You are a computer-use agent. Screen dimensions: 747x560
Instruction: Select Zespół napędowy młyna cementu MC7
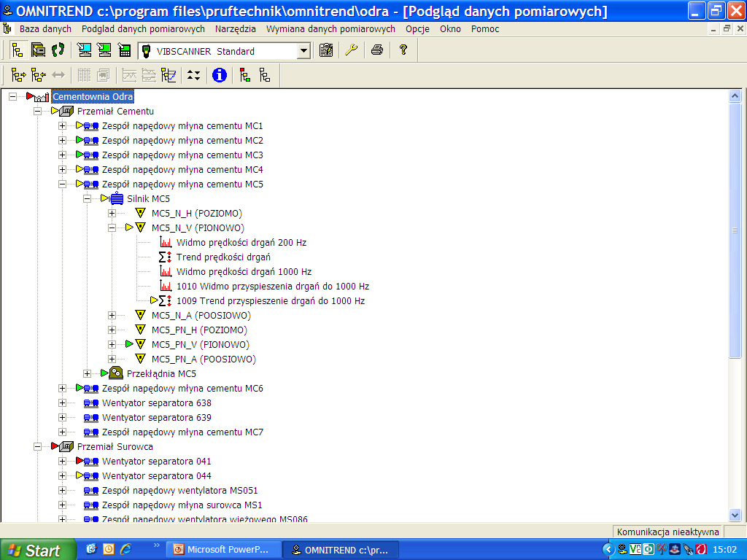click(182, 432)
